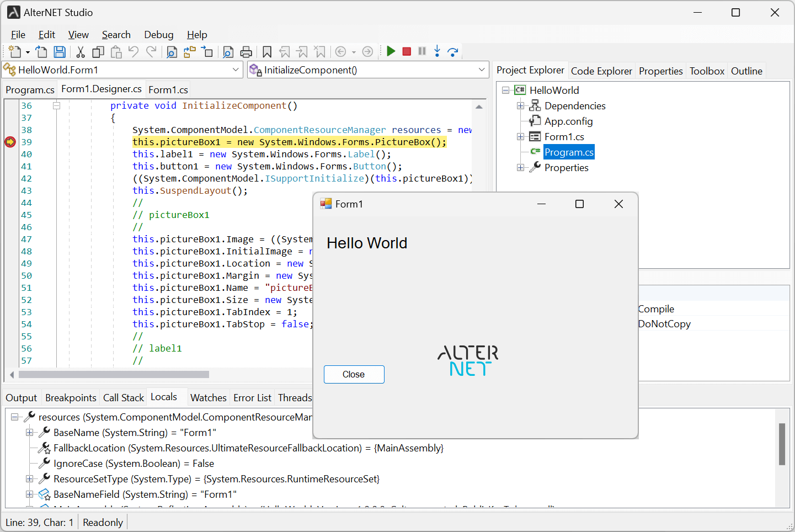
Task: Open the Debug menu
Action: 159,35
